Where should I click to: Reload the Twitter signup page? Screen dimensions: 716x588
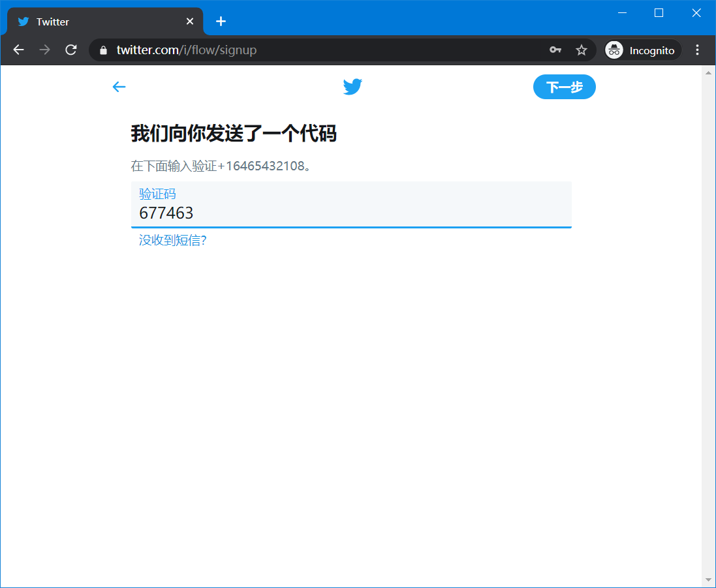[70, 50]
